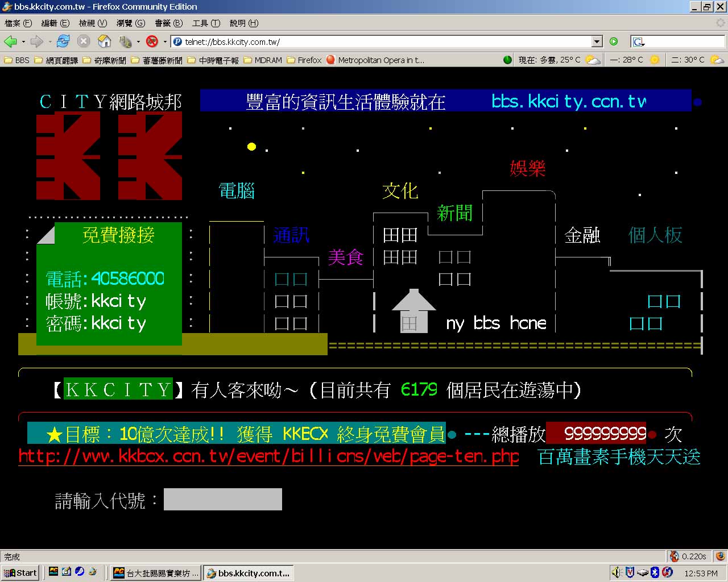Open the Firefox bookmark folder
The height and width of the screenshot is (582, 728).
304,60
